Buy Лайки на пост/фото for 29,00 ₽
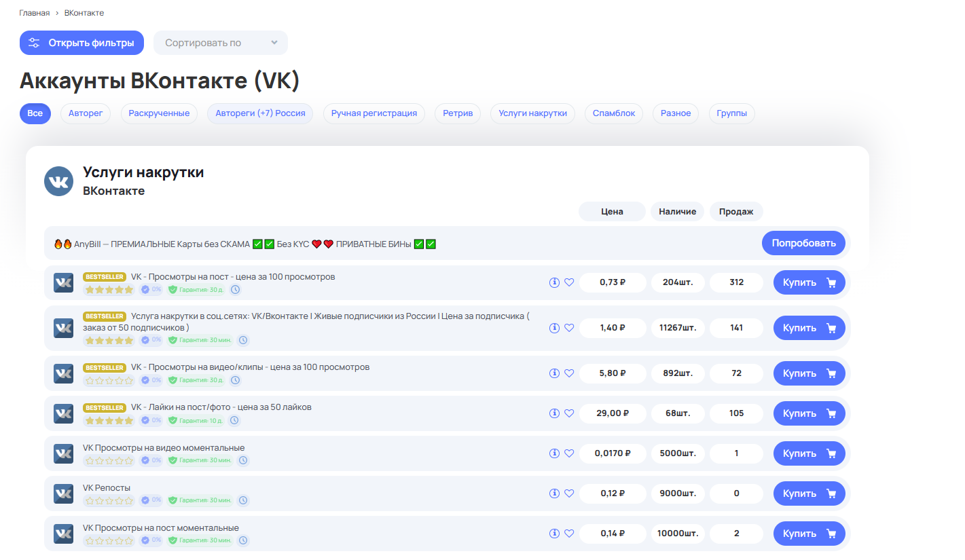The image size is (965, 560). (x=809, y=413)
